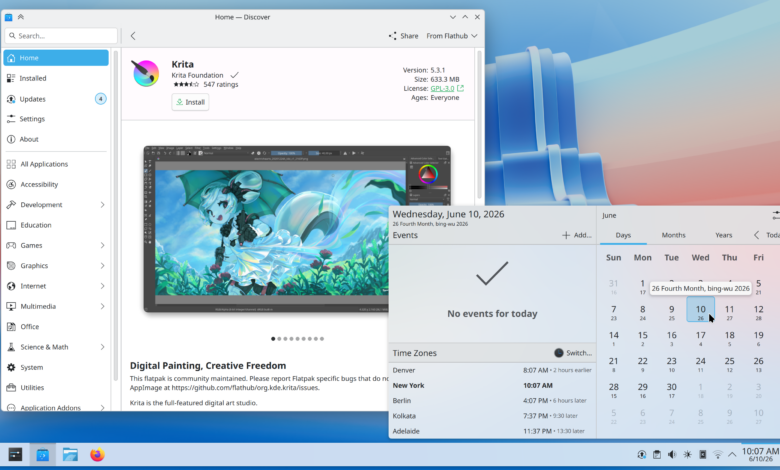Viewport: 780px width, 470px height.
Task: Click the Krita page vertical scrollbar
Action: click(479, 124)
